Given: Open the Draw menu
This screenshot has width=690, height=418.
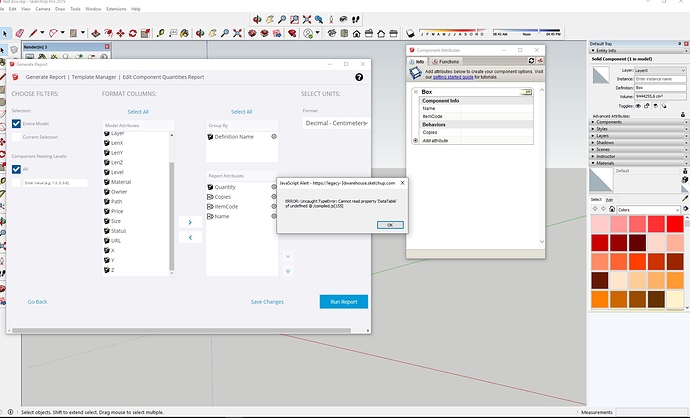Looking at the screenshot, I should (60, 9).
